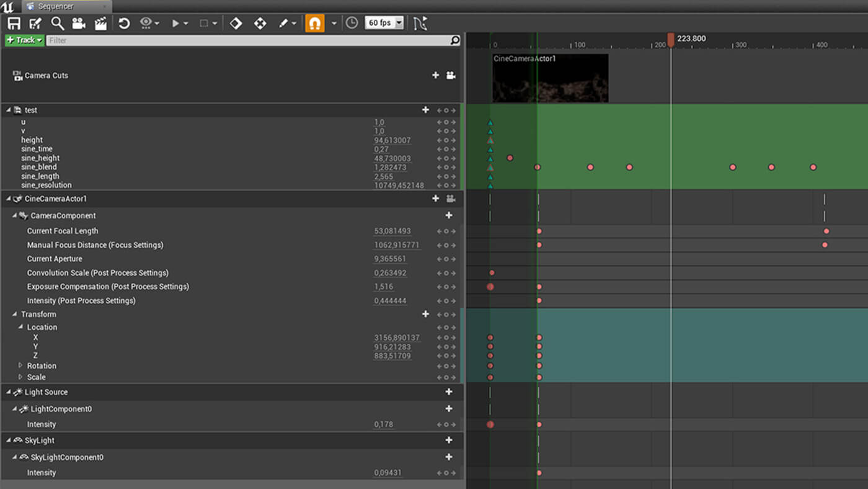This screenshot has width=868, height=489.
Task: Click the magnifier Find in Content Browser icon
Action: point(57,24)
